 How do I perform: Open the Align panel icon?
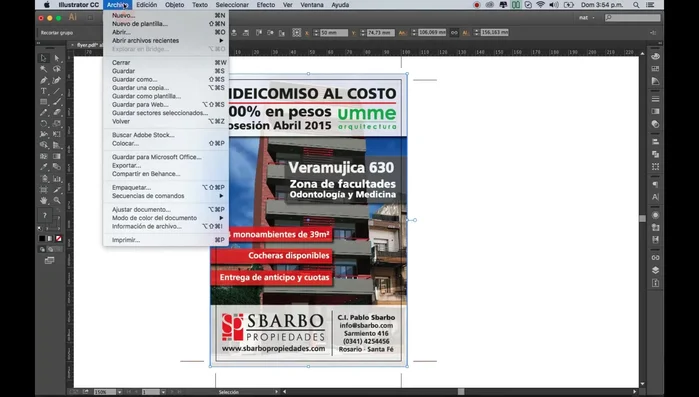655,142
